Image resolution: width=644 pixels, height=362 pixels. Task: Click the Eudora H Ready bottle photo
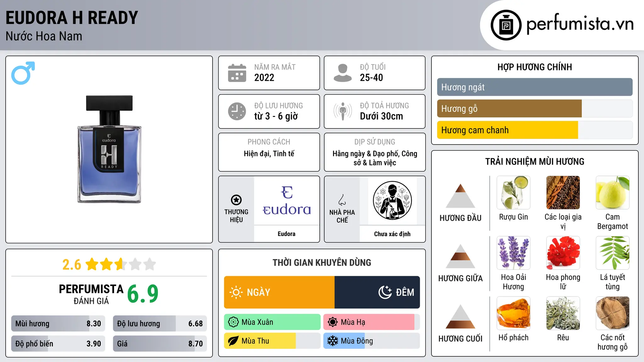(109, 149)
